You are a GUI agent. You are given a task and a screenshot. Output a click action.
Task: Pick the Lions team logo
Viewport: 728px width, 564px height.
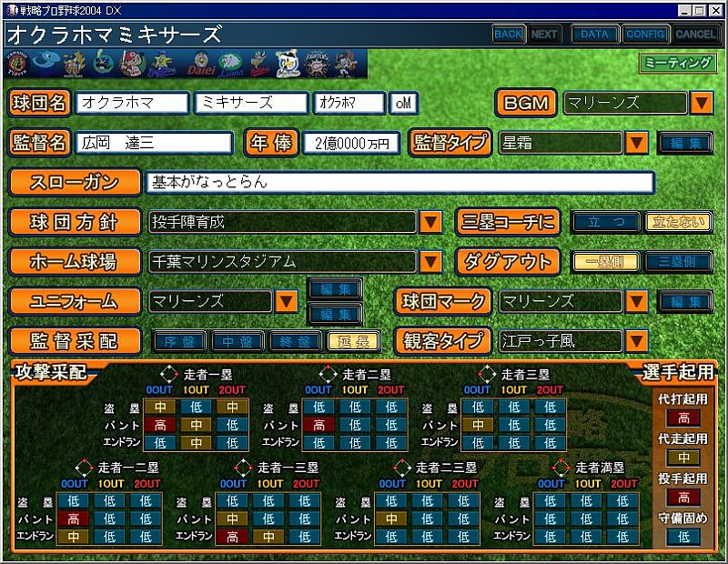pyautogui.click(x=231, y=64)
